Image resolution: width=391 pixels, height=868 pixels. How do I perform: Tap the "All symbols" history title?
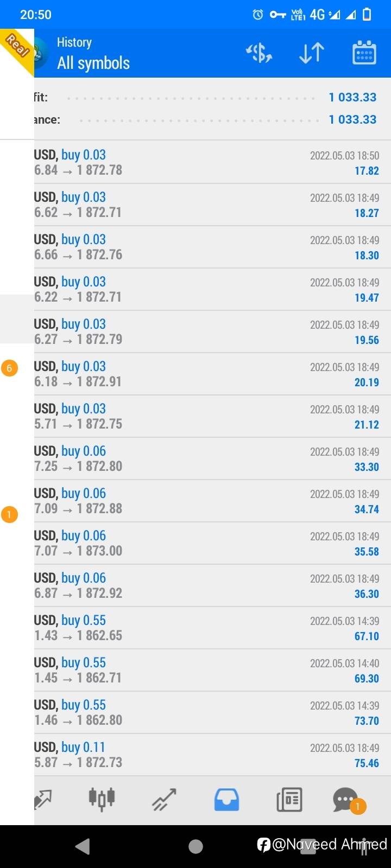tap(93, 63)
